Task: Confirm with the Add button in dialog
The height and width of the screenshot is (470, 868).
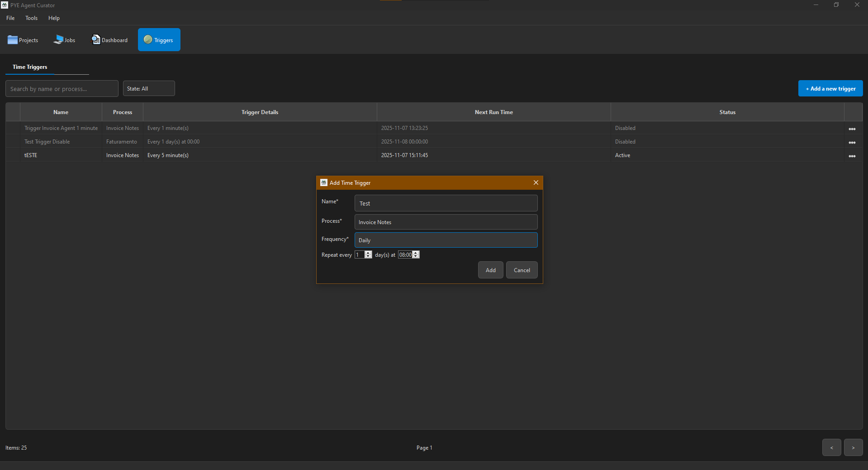Action: pos(490,270)
